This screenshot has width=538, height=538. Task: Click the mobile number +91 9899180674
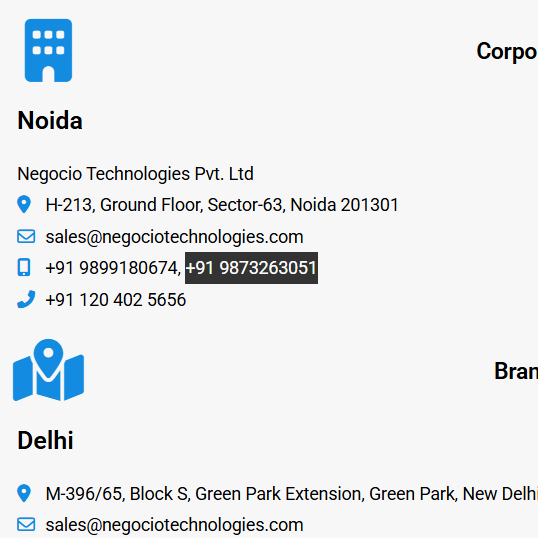click(x=111, y=268)
